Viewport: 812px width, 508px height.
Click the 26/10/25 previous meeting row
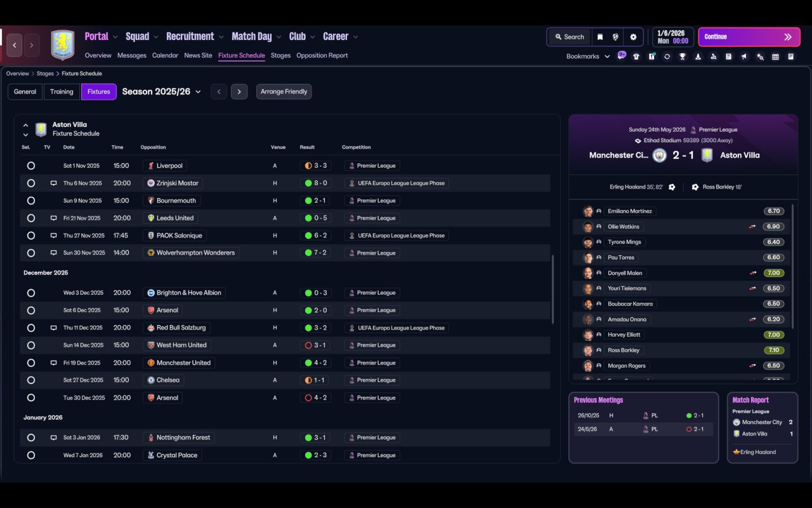643,415
